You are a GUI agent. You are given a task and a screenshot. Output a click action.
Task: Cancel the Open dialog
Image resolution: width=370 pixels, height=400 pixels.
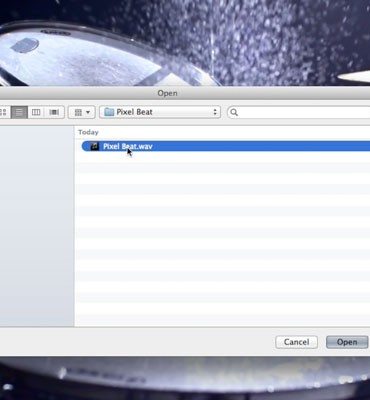click(296, 342)
